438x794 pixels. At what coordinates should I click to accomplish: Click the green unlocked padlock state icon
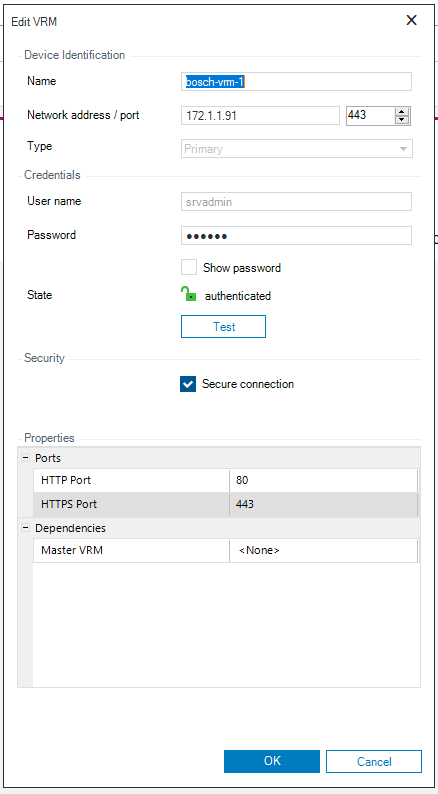tap(188, 295)
